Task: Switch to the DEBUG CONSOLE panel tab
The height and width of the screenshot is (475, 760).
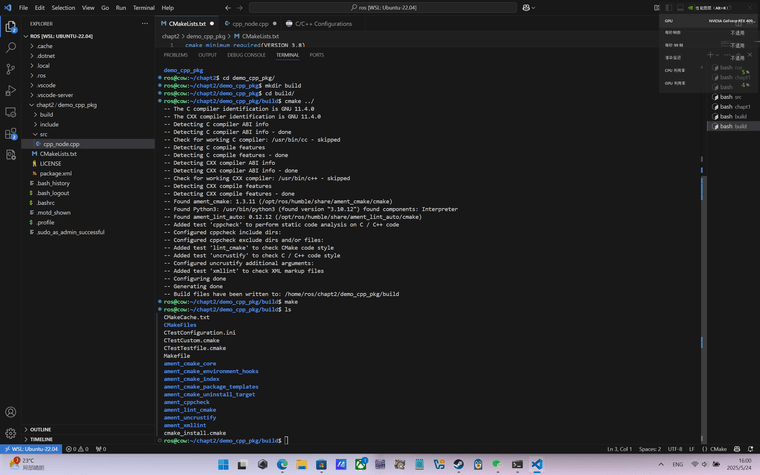Action: (x=246, y=55)
